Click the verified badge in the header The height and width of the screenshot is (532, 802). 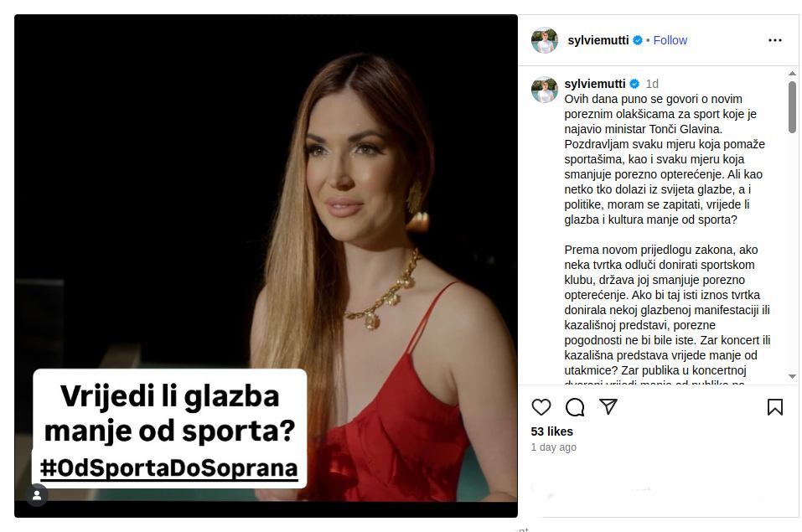[637, 40]
